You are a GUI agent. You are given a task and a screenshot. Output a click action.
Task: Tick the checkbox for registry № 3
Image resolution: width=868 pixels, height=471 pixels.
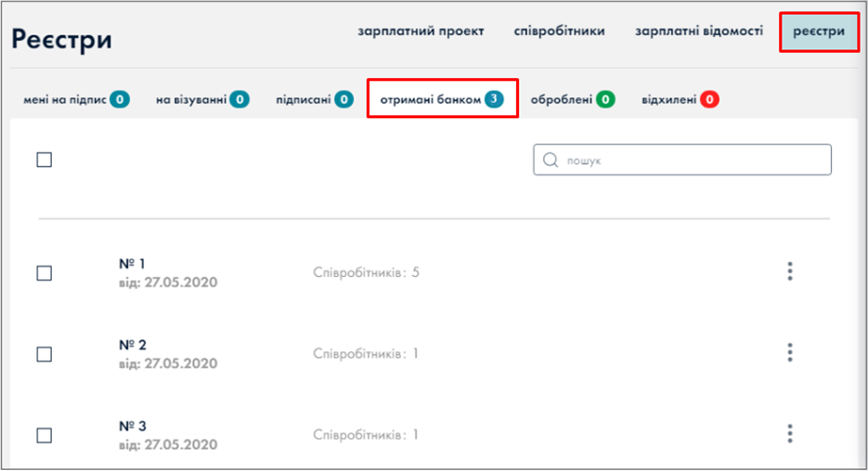click(x=45, y=435)
